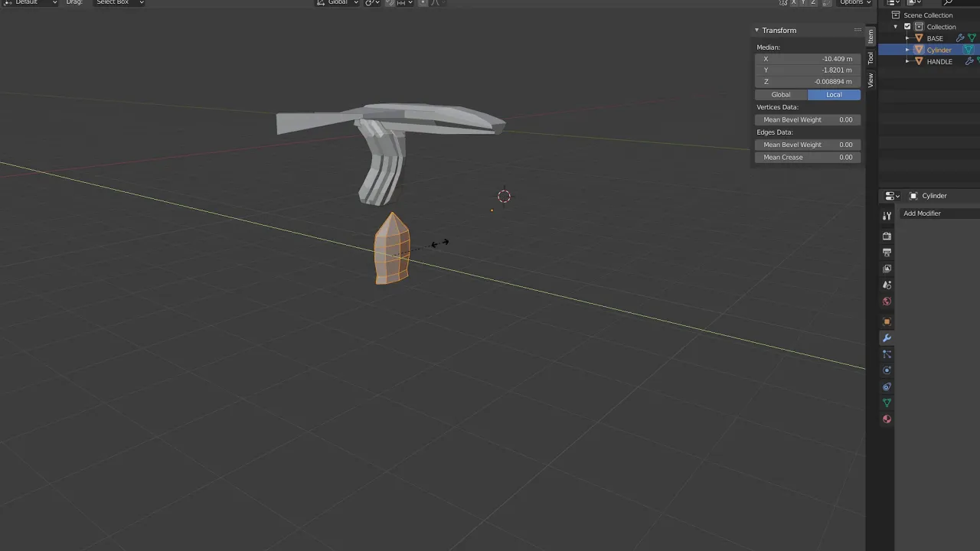The width and height of the screenshot is (980, 551).
Task: Toggle Z axis mirror button
Action: click(813, 2)
